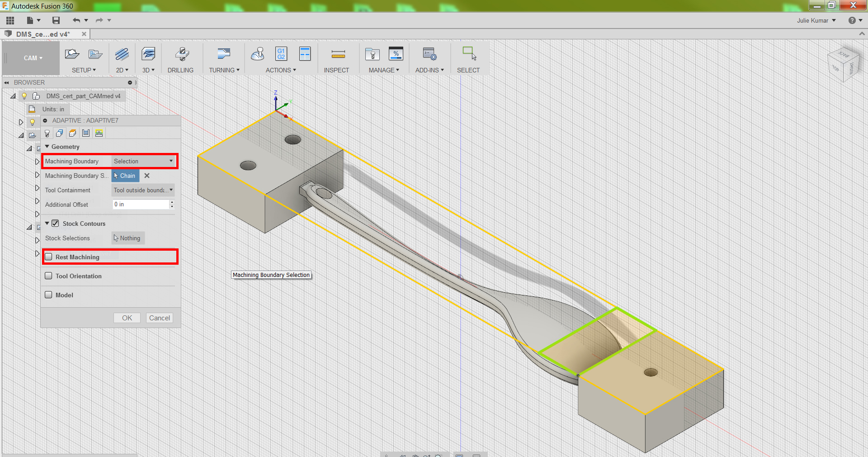
Task: Click the OK button
Action: [127, 318]
